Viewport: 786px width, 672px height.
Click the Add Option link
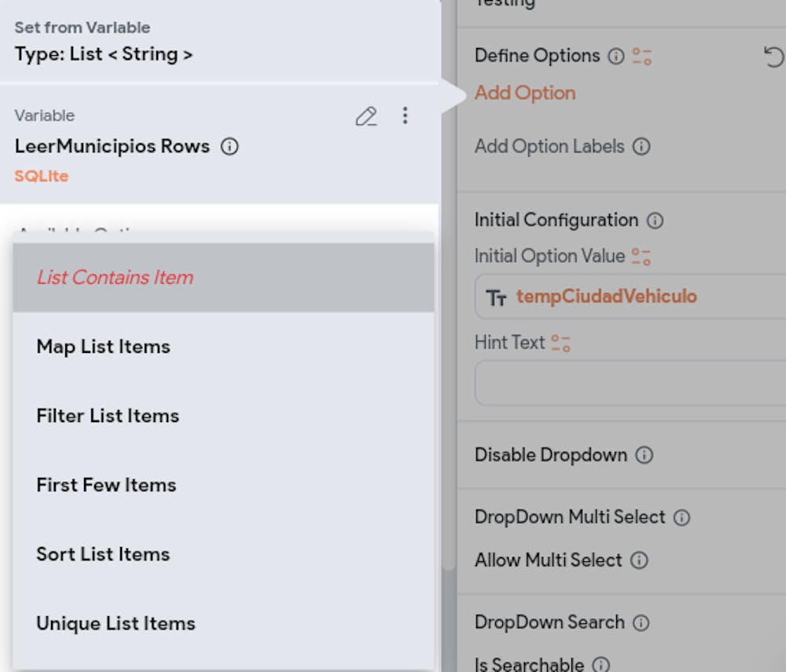[x=525, y=92]
